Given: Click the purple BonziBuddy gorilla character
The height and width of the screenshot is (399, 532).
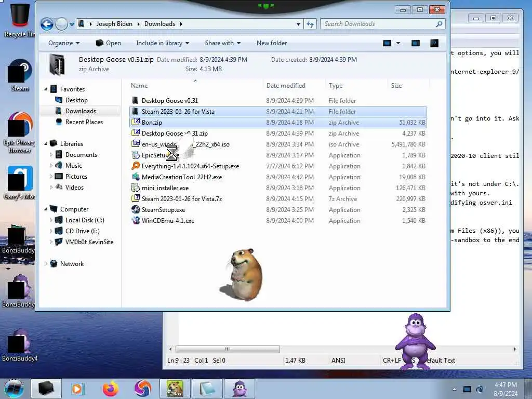Looking at the screenshot, I should point(415,341).
